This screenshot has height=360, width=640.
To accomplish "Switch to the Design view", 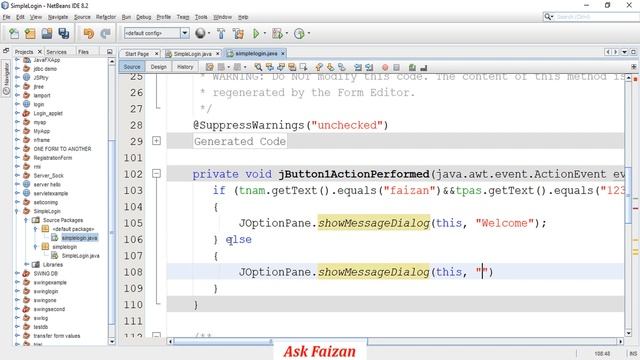I will click(158, 67).
